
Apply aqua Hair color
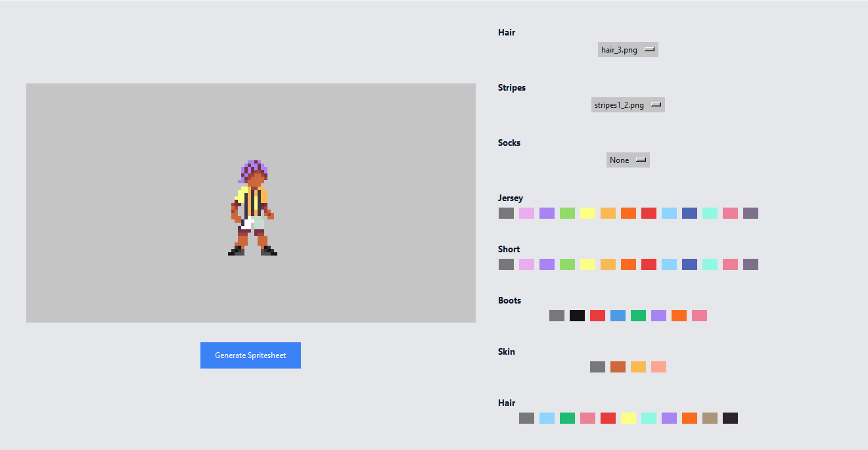[649, 418]
